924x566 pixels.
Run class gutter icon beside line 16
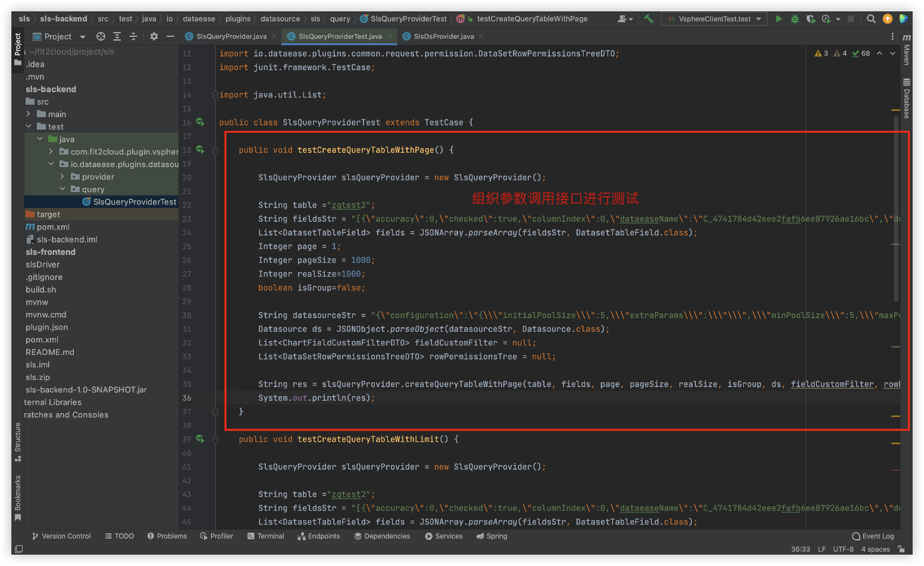[x=201, y=122]
